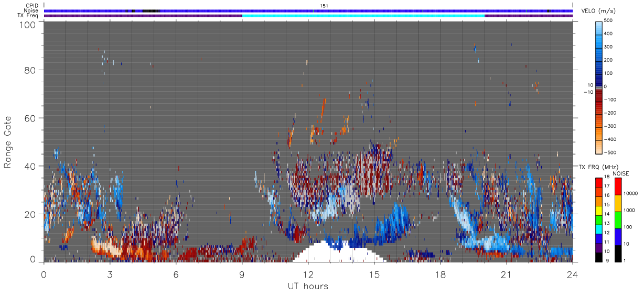
Task: Click the 12 tick on UT hours axis
Action: tap(308, 274)
